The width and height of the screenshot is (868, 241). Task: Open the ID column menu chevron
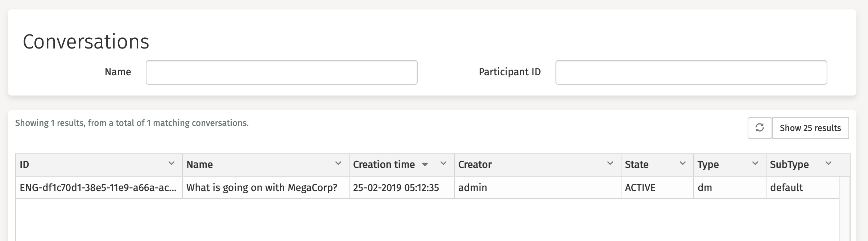(x=171, y=164)
